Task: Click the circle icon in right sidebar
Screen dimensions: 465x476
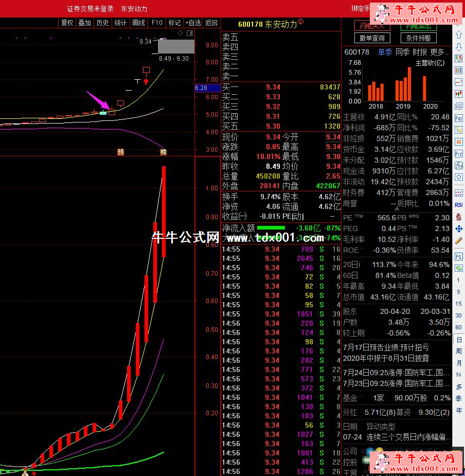Action: pyautogui.click(x=459, y=178)
